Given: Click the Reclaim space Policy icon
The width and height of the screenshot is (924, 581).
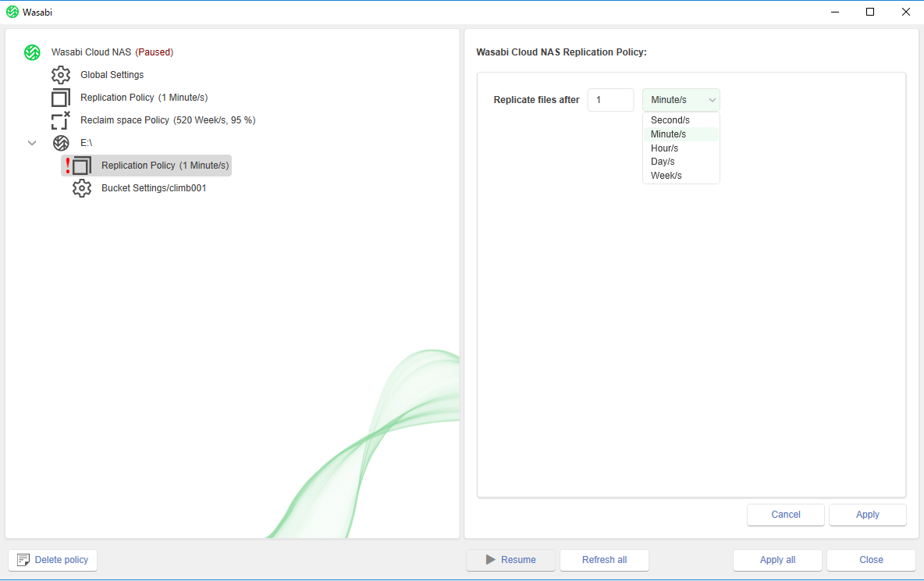Looking at the screenshot, I should [61, 120].
